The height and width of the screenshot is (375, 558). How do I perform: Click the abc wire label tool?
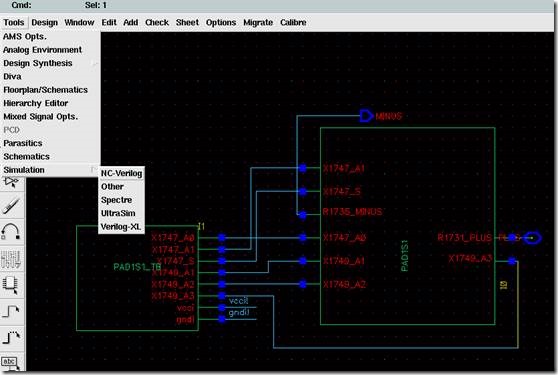click(x=11, y=362)
